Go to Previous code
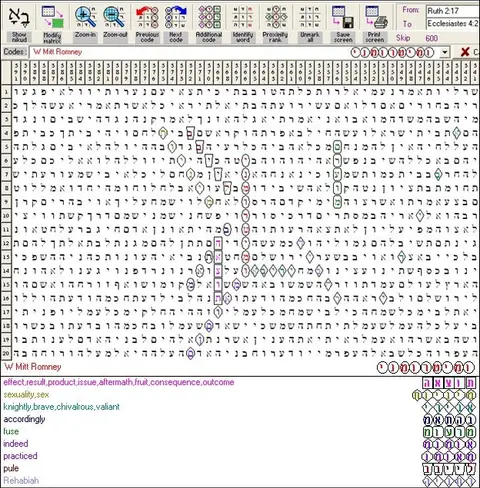The image size is (480, 488). [x=147, y=17]
